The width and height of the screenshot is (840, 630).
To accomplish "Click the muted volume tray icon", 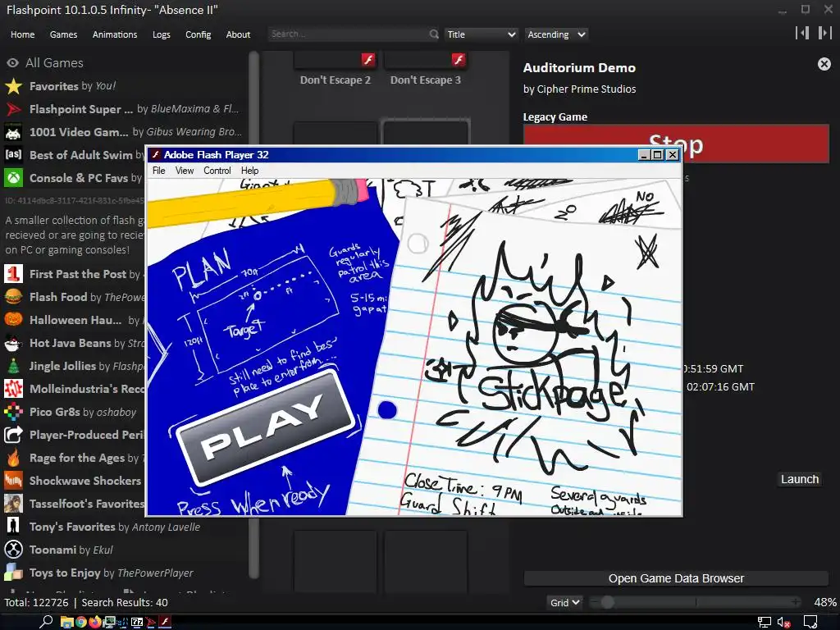I will coord(783,623).
